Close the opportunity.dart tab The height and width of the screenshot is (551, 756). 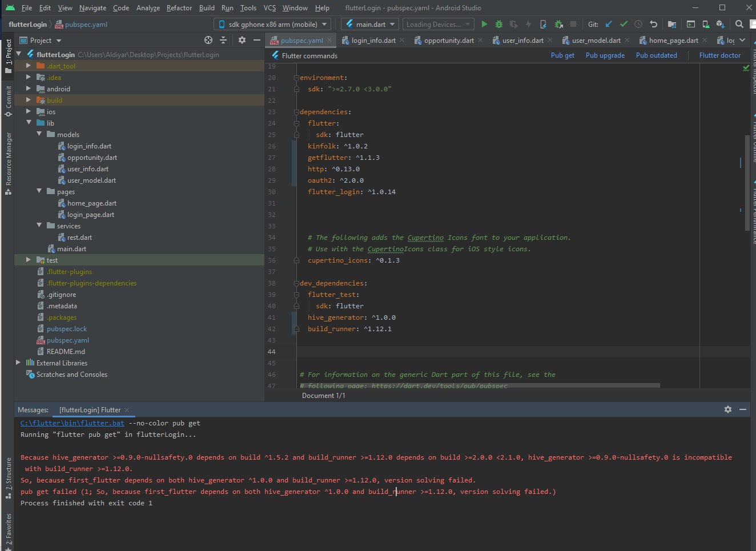pos(480,40)
